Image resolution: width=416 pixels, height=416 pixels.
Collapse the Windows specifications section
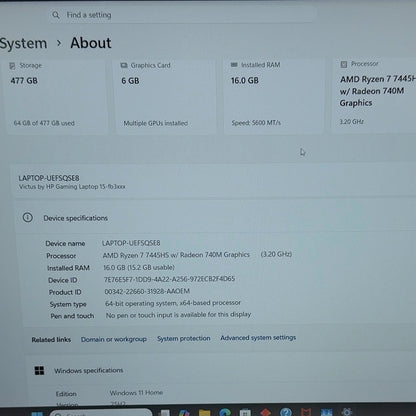(220, 370)
